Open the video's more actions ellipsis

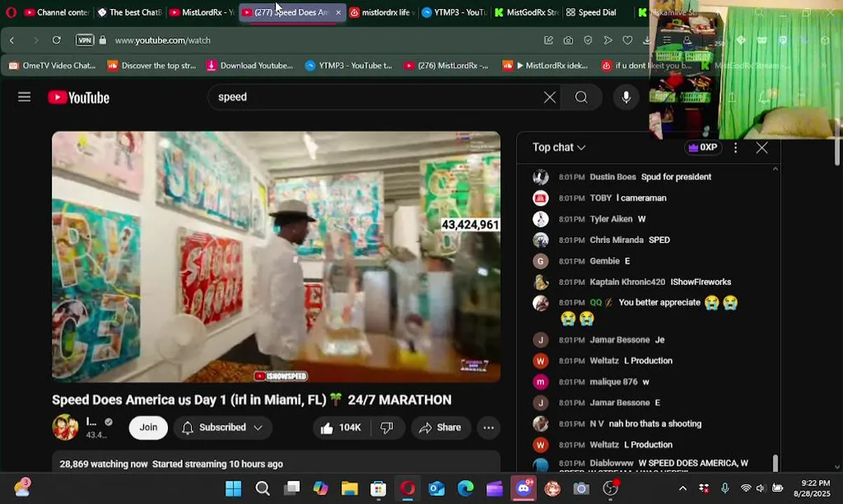(x=489, y=428)
